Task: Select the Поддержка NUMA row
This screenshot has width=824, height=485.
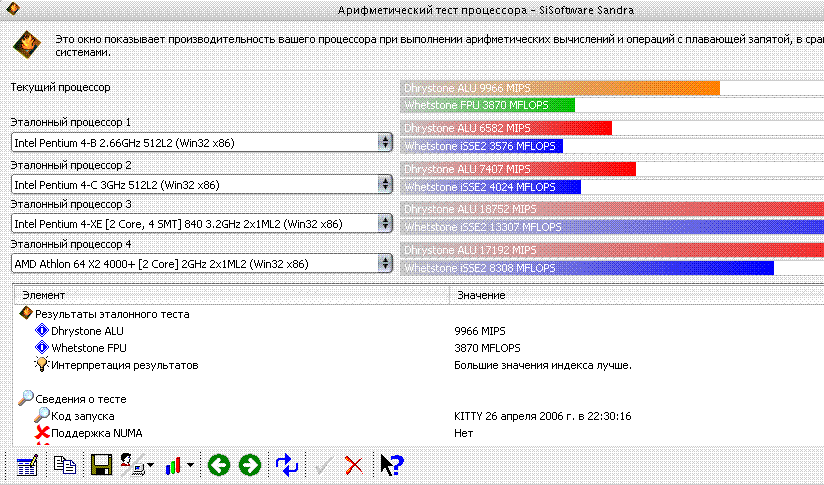Action: tap(419, 433)
